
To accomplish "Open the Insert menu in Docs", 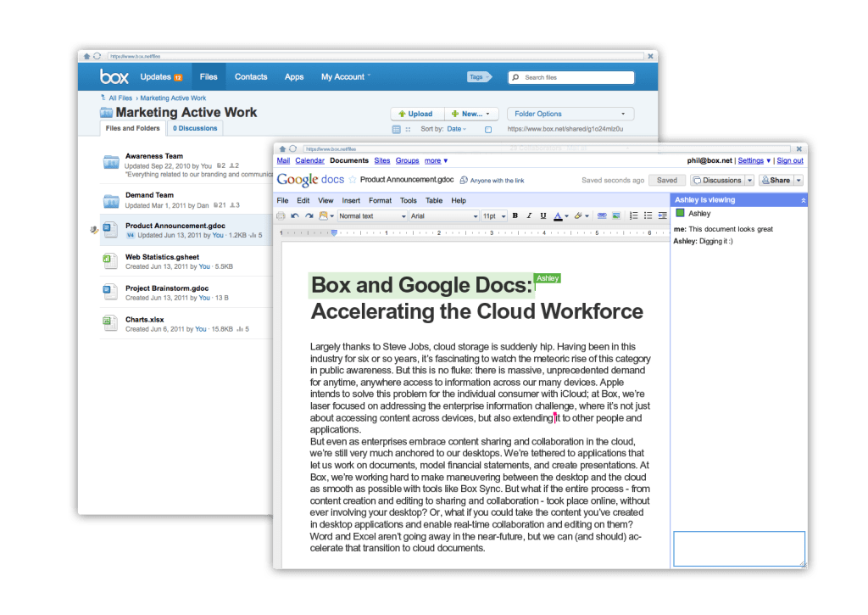I will tap(351, 200).
